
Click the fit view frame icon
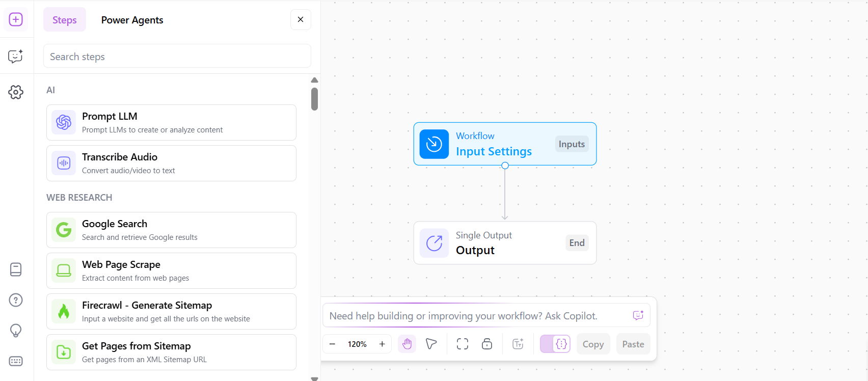463,344
